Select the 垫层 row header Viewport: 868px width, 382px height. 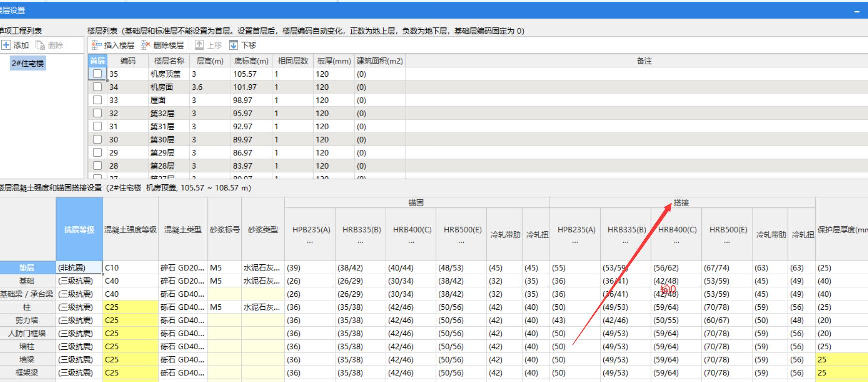click(27, 268)
